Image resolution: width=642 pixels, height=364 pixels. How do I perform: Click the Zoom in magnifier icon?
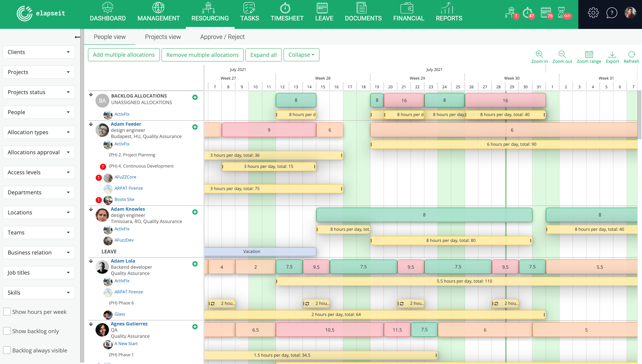click(x=539, y=55)
